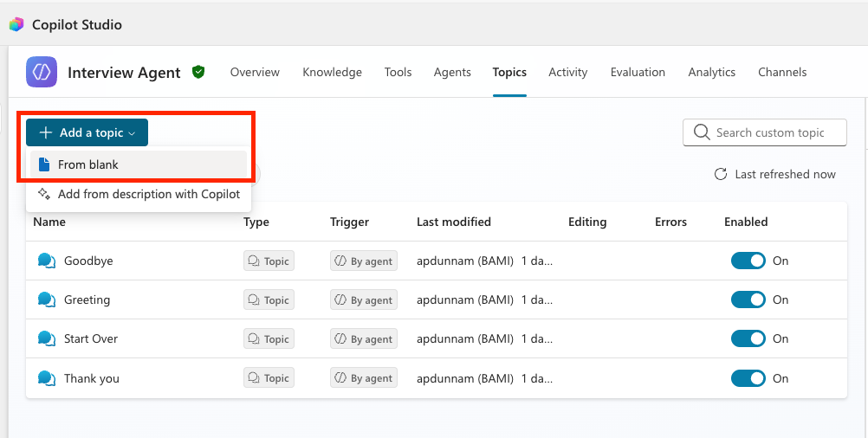Click the Start Over topic chat icon
The height and width of the screenshot is (438, 868).
click(47, 338)
